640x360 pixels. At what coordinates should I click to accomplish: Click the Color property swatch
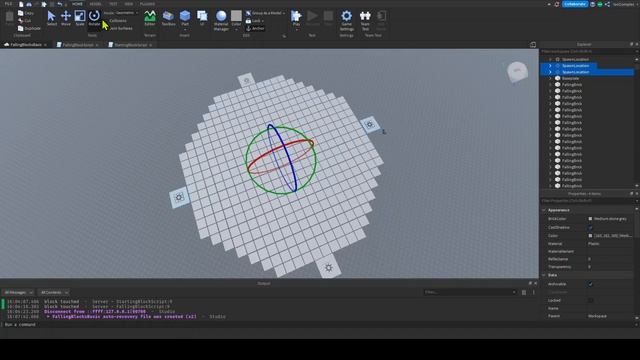coord(590,236)
